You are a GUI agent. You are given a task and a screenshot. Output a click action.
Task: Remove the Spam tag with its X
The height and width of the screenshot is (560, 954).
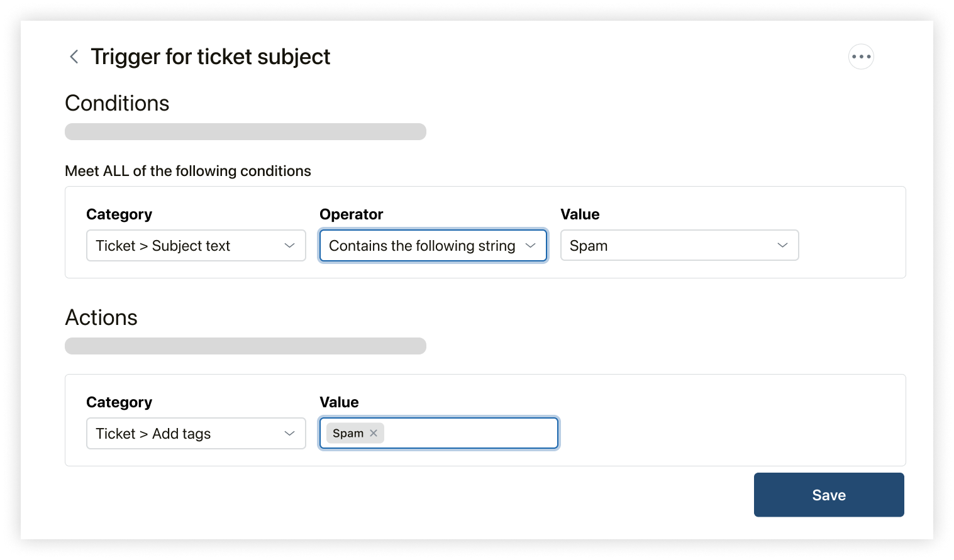(x=374, y=433)
